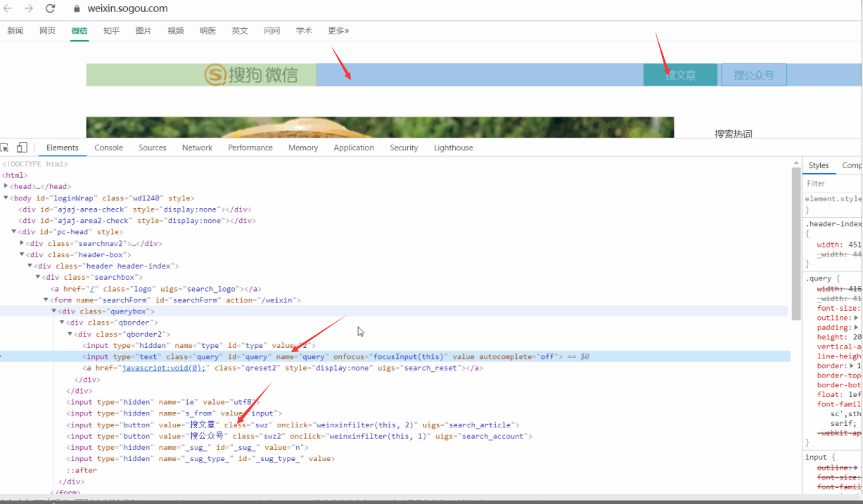Click the weixin.sogou.com address bar
The width and height of the screenshot is (863, 504).
point(127,8)
